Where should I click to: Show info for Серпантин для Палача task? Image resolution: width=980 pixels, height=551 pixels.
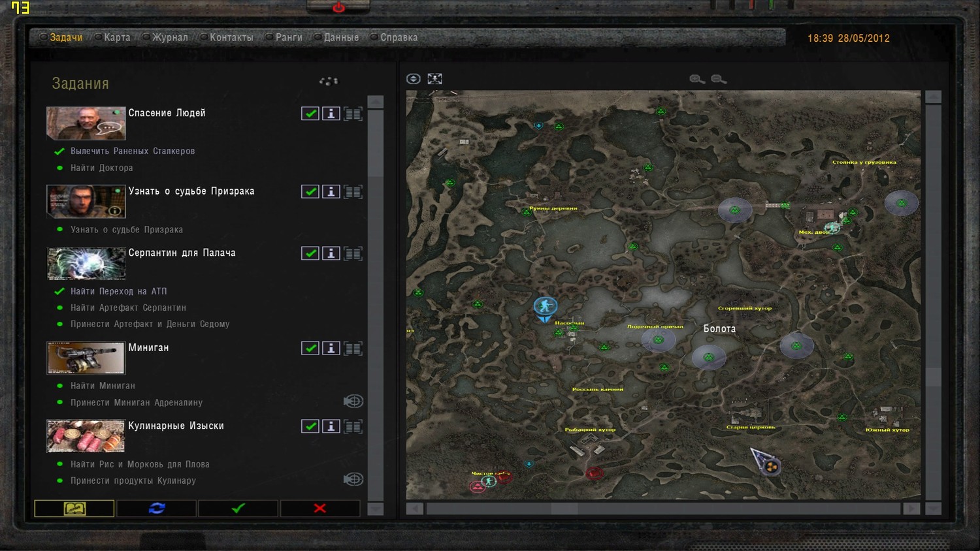[x=331, y=253]
